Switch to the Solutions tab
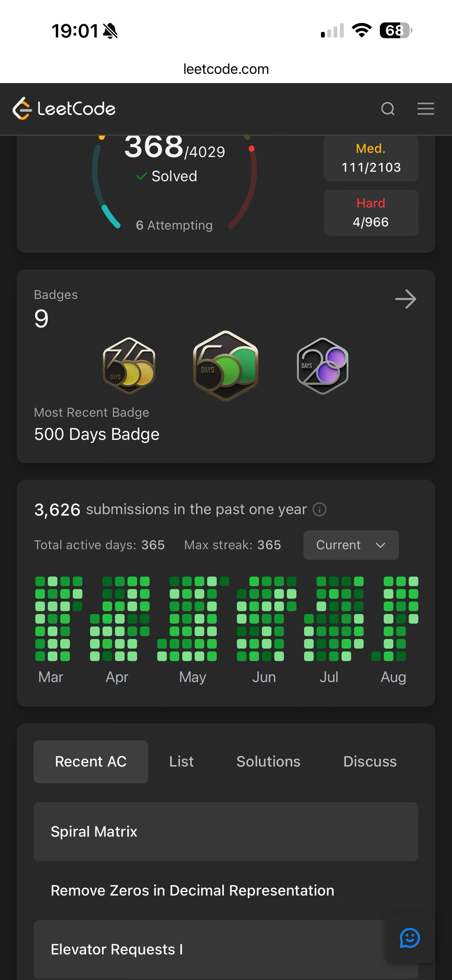The image size is (452, 980). (269, 762)
